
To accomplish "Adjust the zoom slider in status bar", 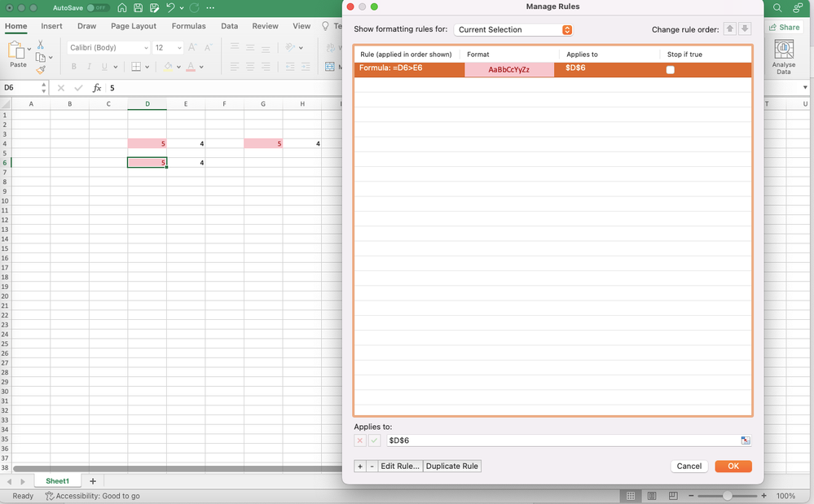I will [x=727, y=495].
